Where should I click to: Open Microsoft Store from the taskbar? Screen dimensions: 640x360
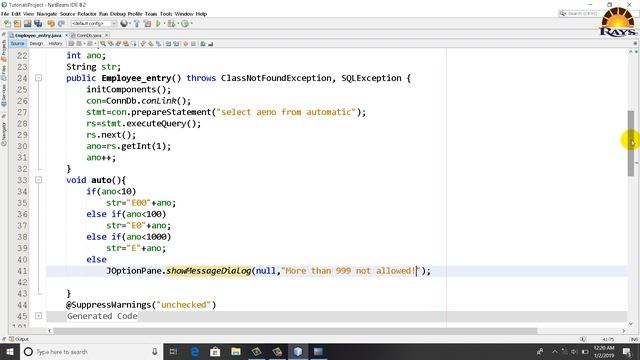215,351
